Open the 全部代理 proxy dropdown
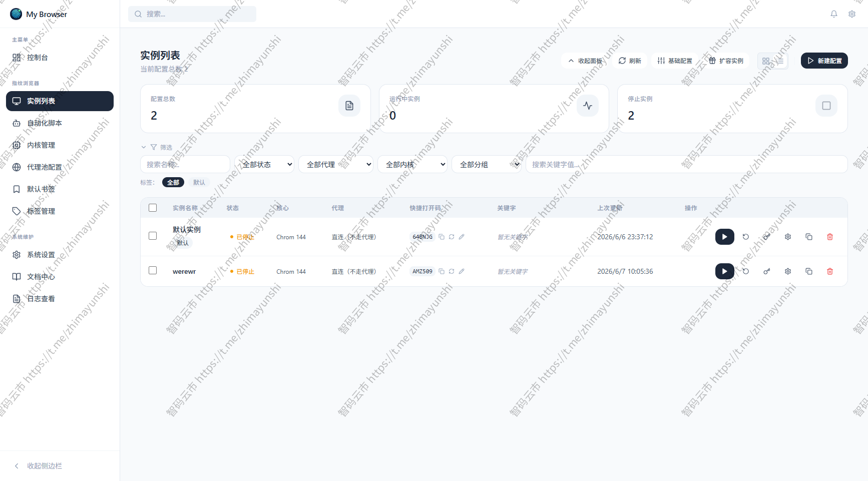This screenshot has height=481, width=868. [336, 164]
